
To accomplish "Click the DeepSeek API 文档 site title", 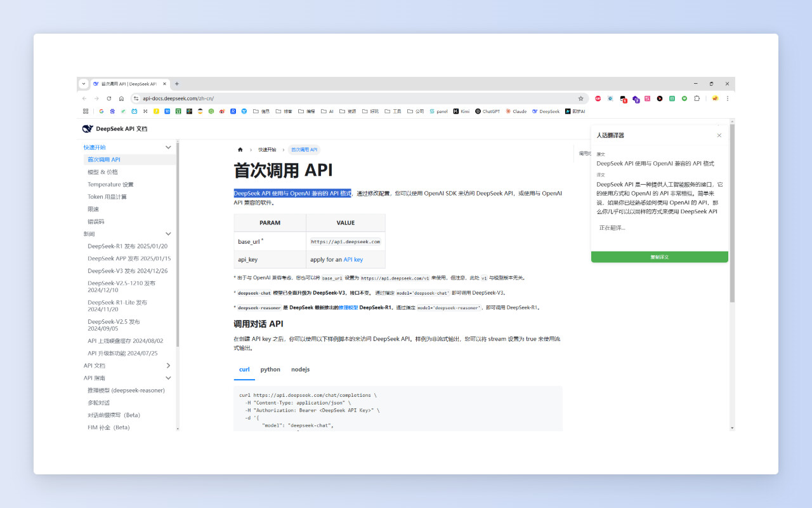I will (121, 128).
